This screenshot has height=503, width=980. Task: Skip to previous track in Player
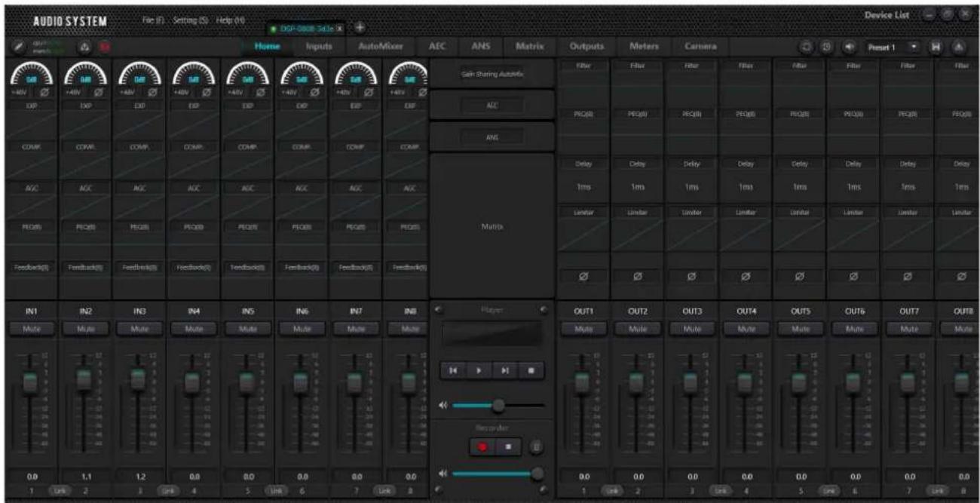454,371
